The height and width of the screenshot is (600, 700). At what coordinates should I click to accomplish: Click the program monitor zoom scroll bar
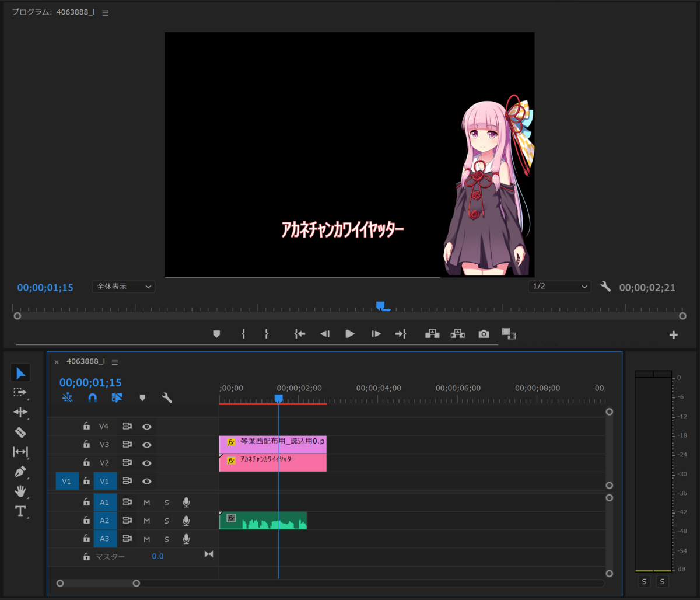tap(350, 316)
